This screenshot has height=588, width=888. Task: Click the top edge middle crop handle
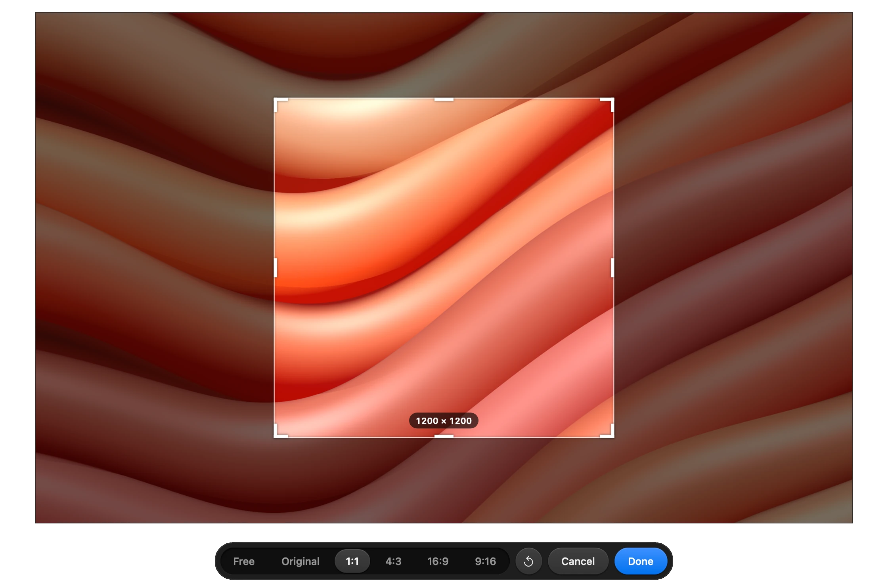(x=444, y=99)
